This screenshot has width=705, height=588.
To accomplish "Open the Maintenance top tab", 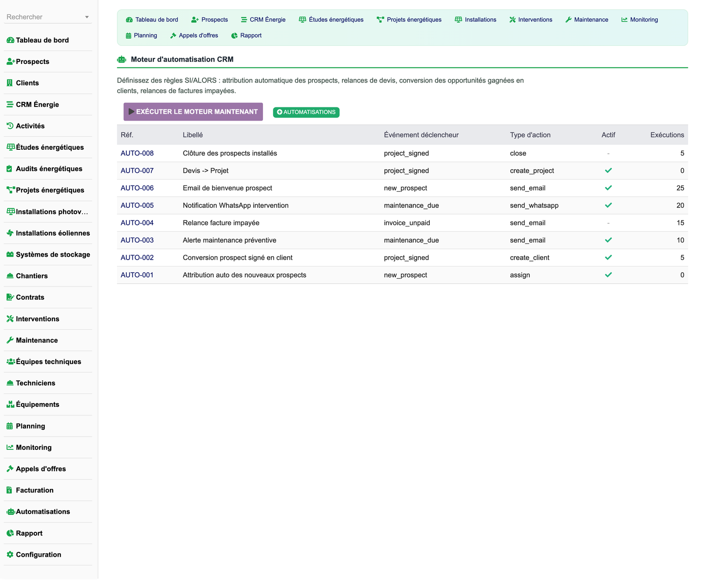I will pos(586,20).
